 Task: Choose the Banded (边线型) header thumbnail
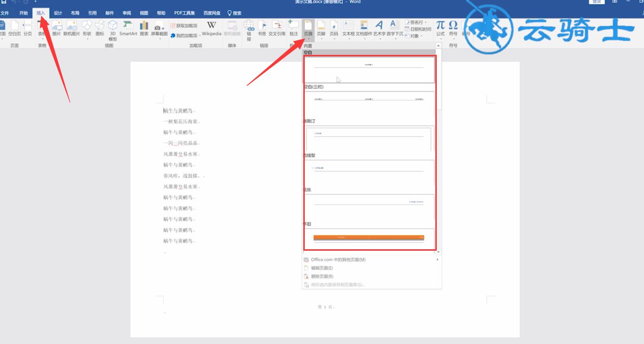tap(369, 172)
